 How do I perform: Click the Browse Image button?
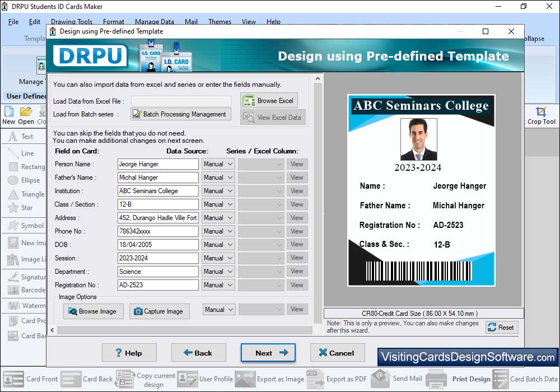[93, 311]
